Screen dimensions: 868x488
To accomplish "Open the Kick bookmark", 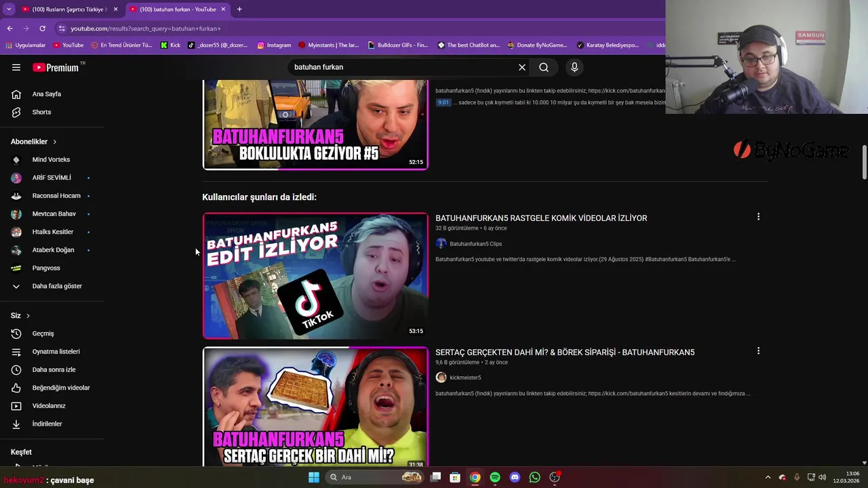I will click(x=170, y=45).
